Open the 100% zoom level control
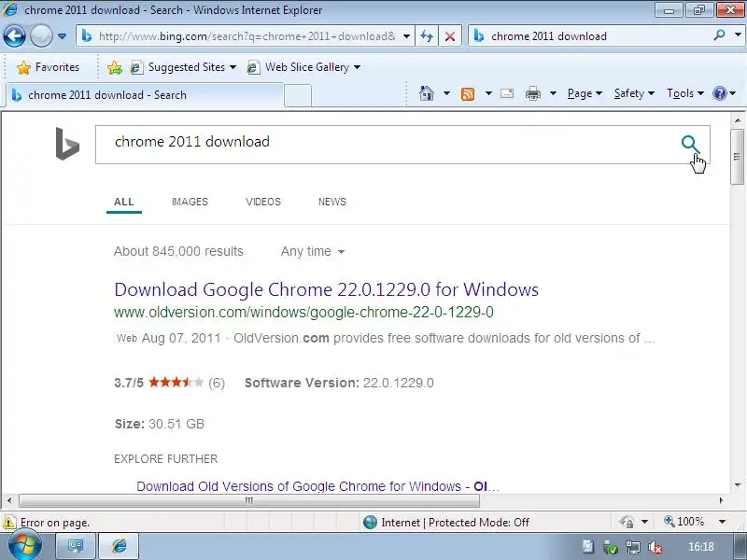Screen dimensions: 747x560 [x=684, y=522]
